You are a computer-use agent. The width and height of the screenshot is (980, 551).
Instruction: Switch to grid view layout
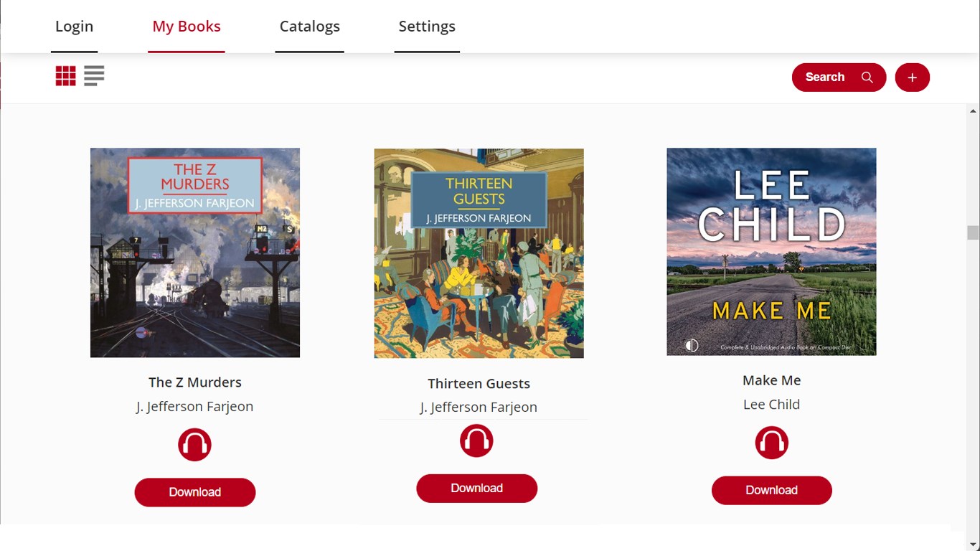(x=65, y=76)
